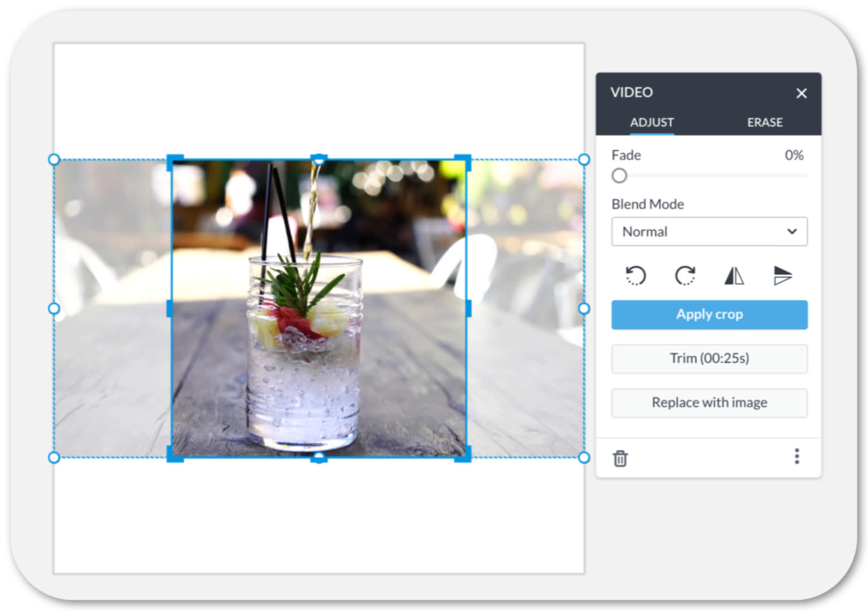Rotate the video clockwise
This screenshot has width=868, height=611.
tap(685, 276)
